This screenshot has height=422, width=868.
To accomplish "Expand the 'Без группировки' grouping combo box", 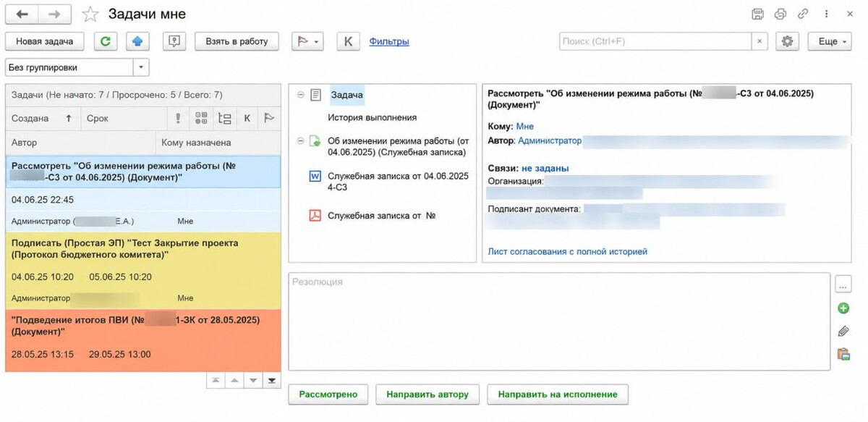I will 142,67.
